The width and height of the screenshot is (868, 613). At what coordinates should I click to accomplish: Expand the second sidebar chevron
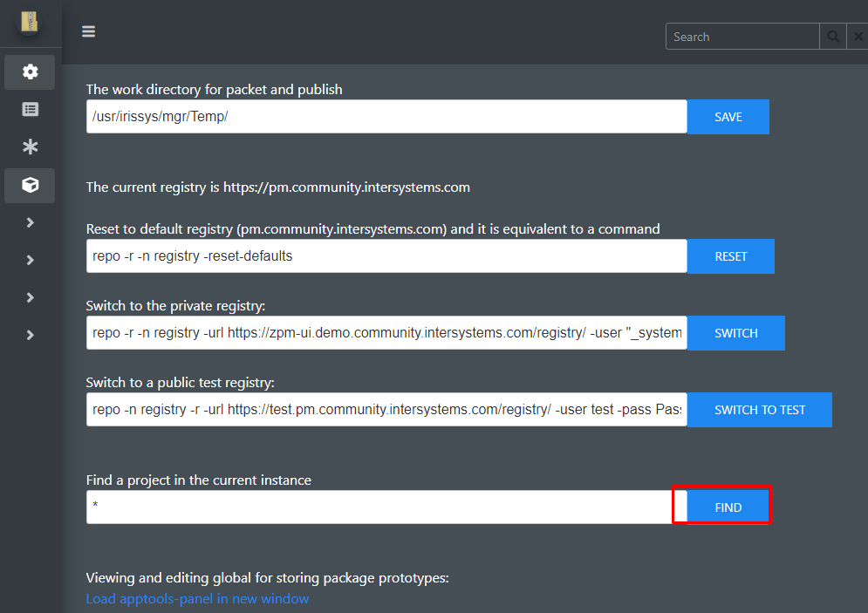pos(30,260)
